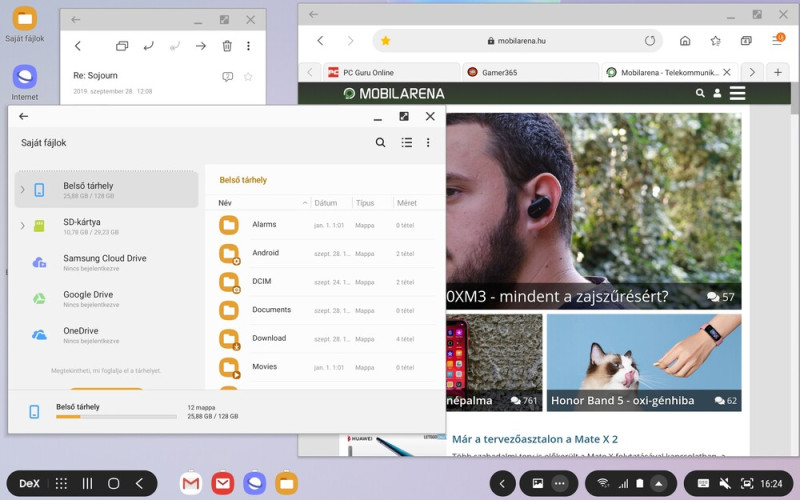Reload the mobilarena.hu page
The width and height of the screenshot is (800, 500).
[649, 41]
